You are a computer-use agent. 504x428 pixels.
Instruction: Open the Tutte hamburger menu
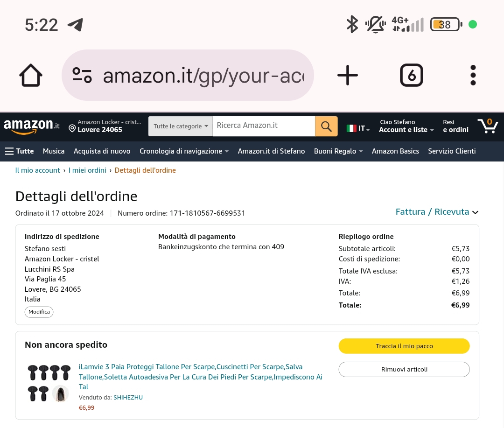20,151
